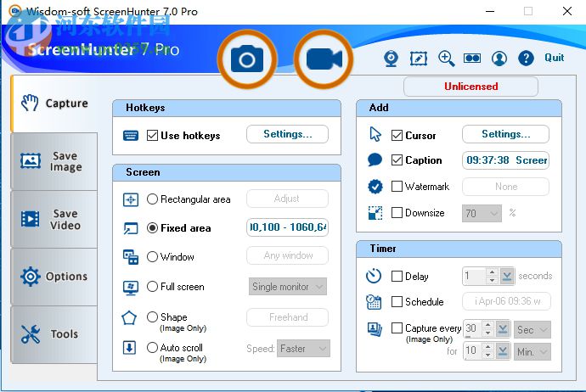
Task: Switch to the Tools tab
Action: 54,334
